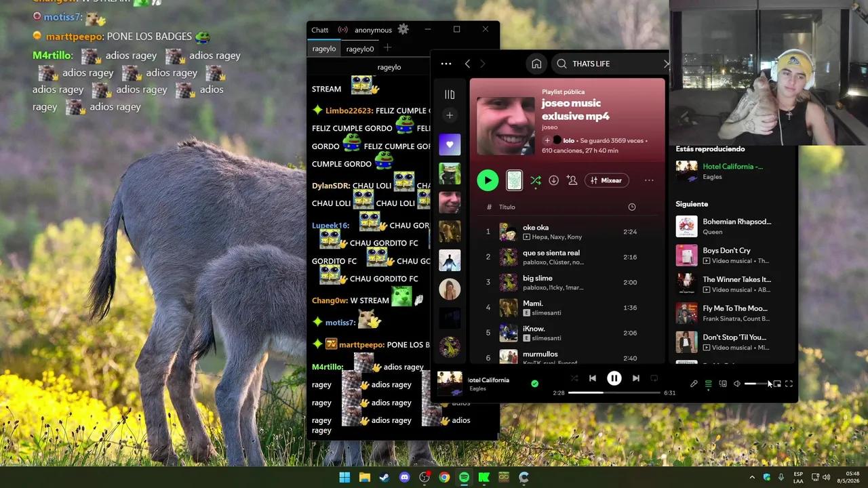Show the lyrics microphone view
Viewport: 868px width, 488px height.
[694, 384]
